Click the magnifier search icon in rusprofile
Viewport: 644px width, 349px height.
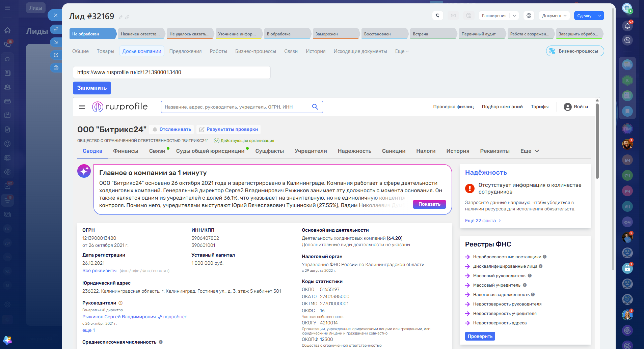315,107
